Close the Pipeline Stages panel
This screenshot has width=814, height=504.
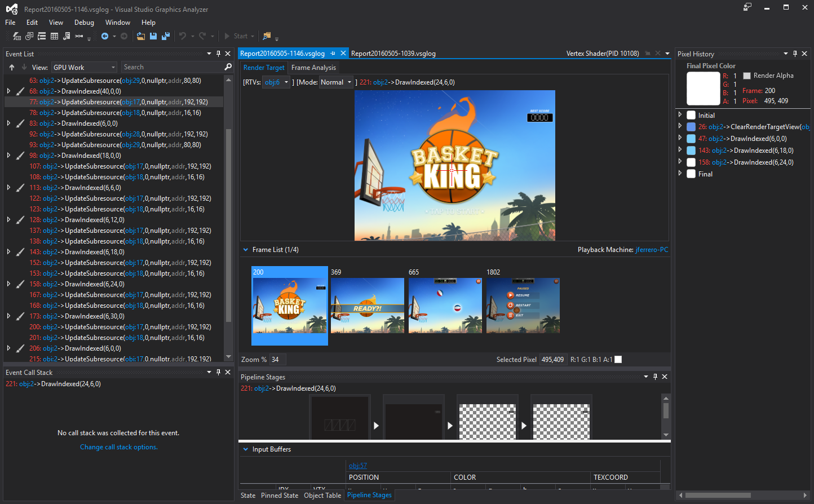point(665,377)
